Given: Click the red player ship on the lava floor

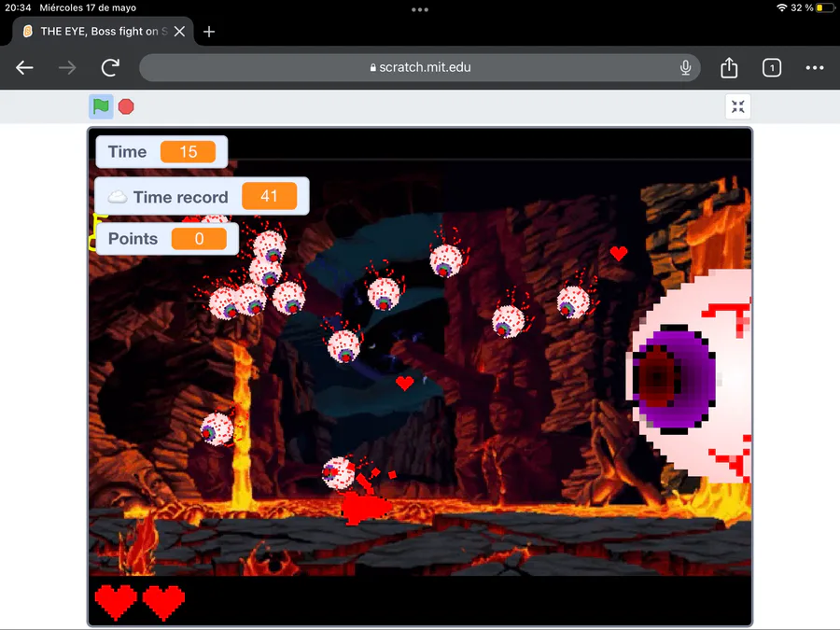Looking at the screenshot, I should tap(366, 507).
